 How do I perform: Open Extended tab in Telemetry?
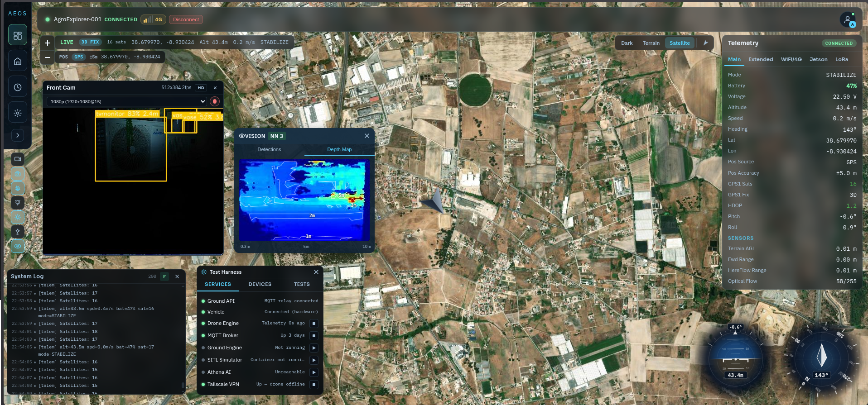[761, 59]
